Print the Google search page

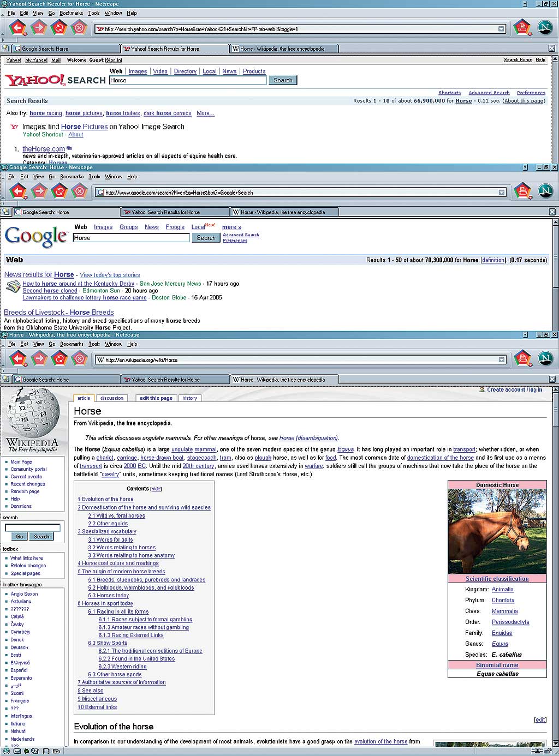pos(522,191)
